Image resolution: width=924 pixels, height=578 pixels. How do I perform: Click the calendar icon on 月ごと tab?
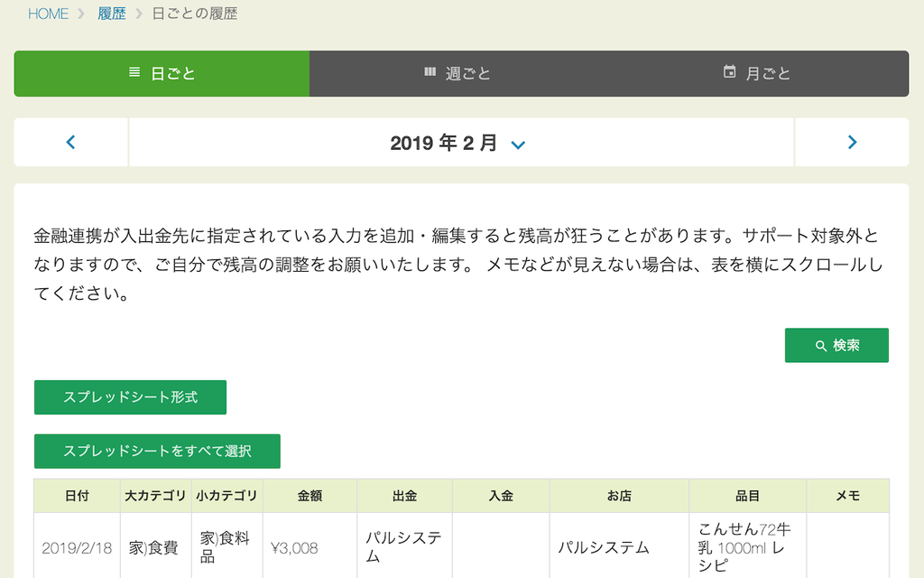[x=729, y=71]
